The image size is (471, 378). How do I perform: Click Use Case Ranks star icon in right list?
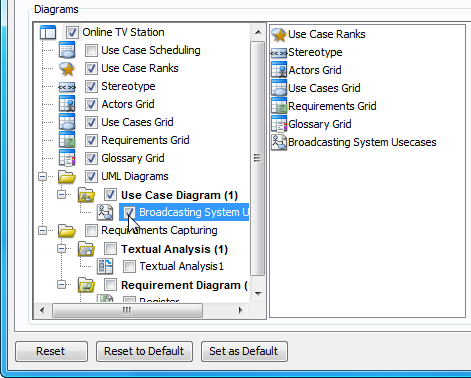pos(279,35)
